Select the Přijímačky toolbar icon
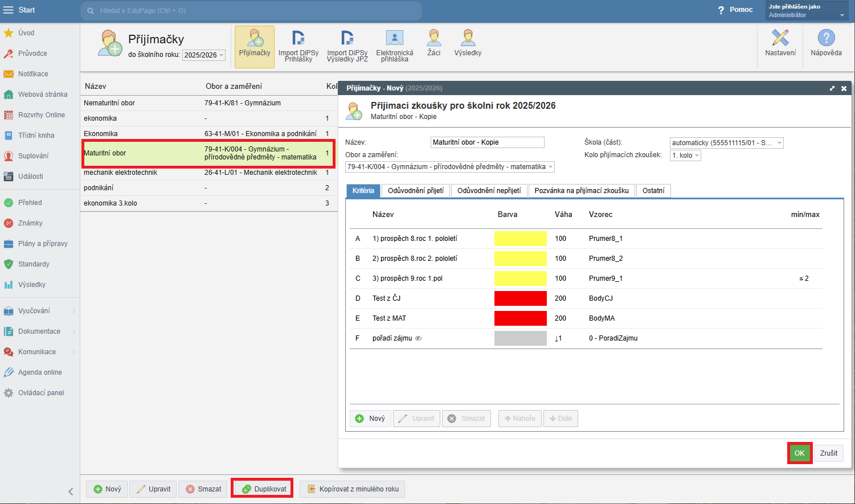The width and height of the screenshot is (855, 504). click(x=255, y=47)
